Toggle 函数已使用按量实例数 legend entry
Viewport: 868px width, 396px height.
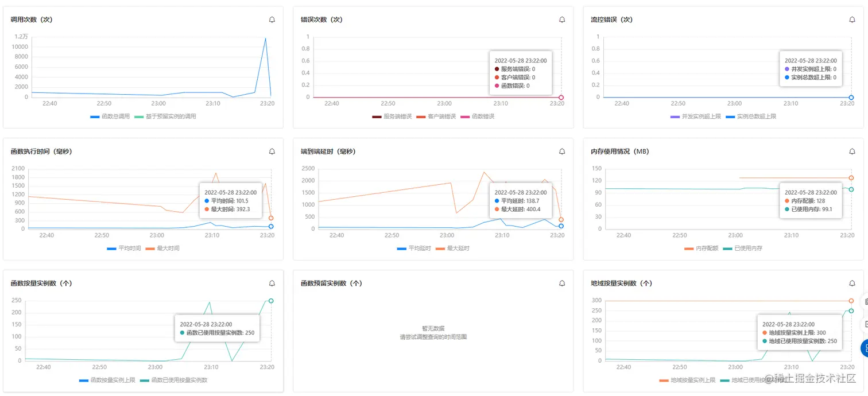pos(174,381)
